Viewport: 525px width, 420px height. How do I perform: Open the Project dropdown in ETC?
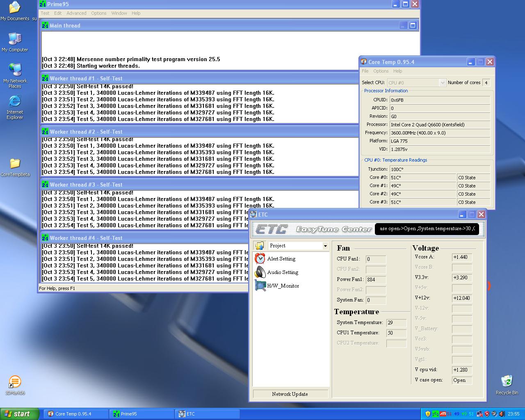click(x=325, y=246)
